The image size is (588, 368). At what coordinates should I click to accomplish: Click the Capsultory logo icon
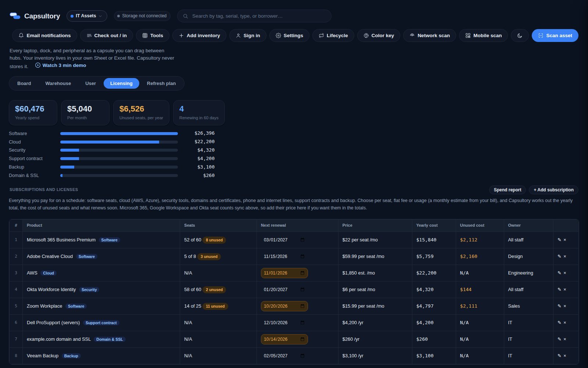tap(15, 16)
